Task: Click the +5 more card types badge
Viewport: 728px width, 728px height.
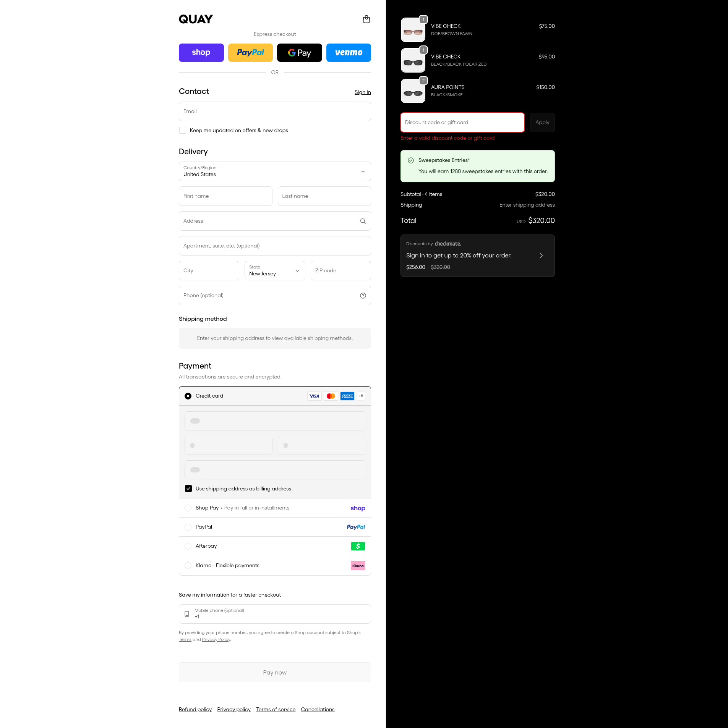Action: coord(361,396)
